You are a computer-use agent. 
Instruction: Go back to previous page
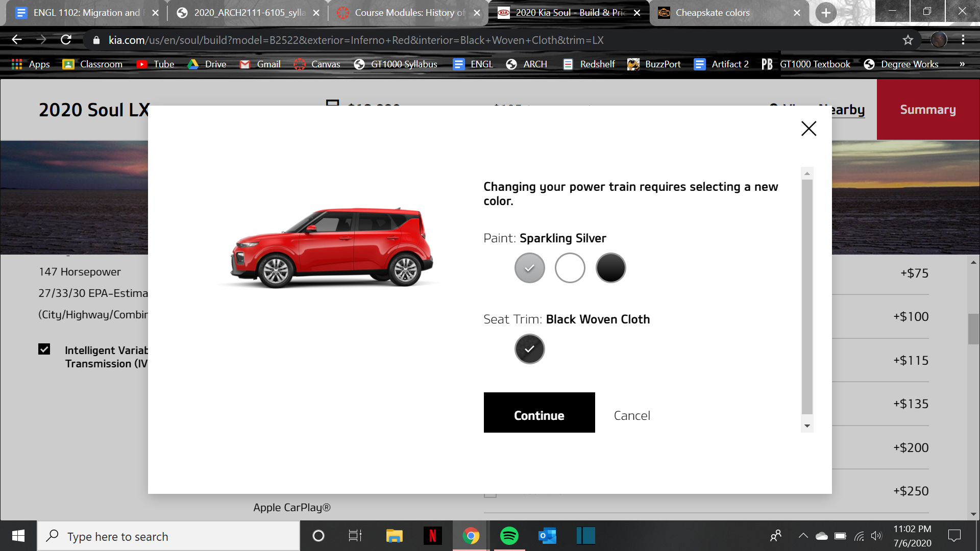(17, 40)
